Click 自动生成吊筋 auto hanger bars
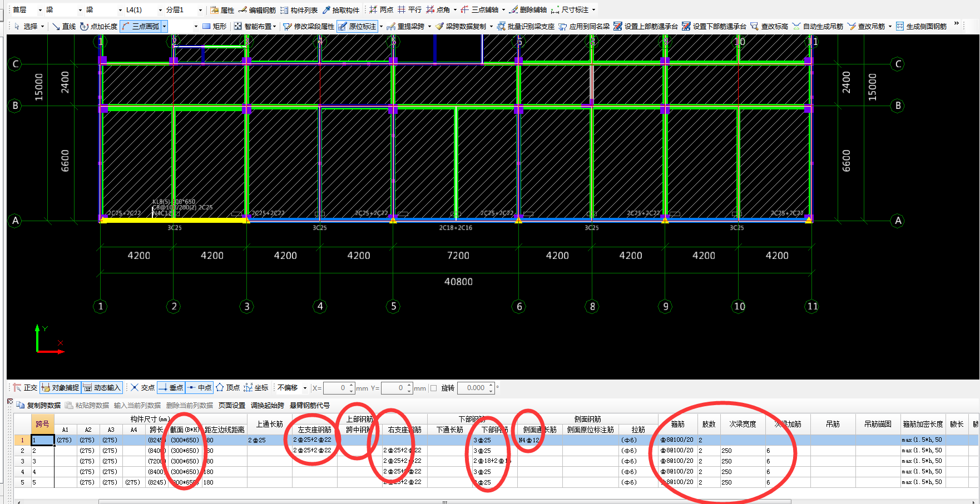 818,26
